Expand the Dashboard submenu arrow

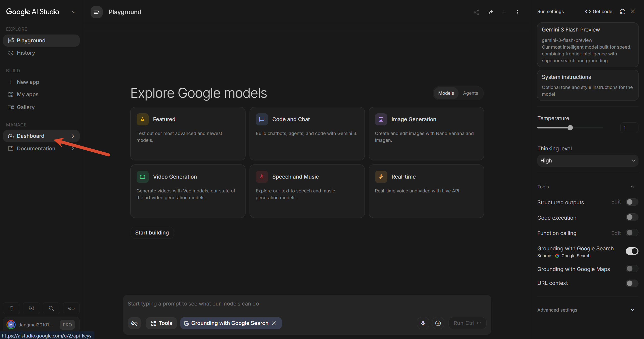pos(73,136)
